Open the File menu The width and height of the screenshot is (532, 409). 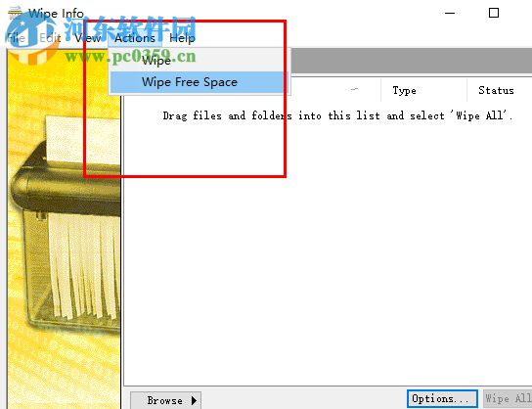coord(16,38)
